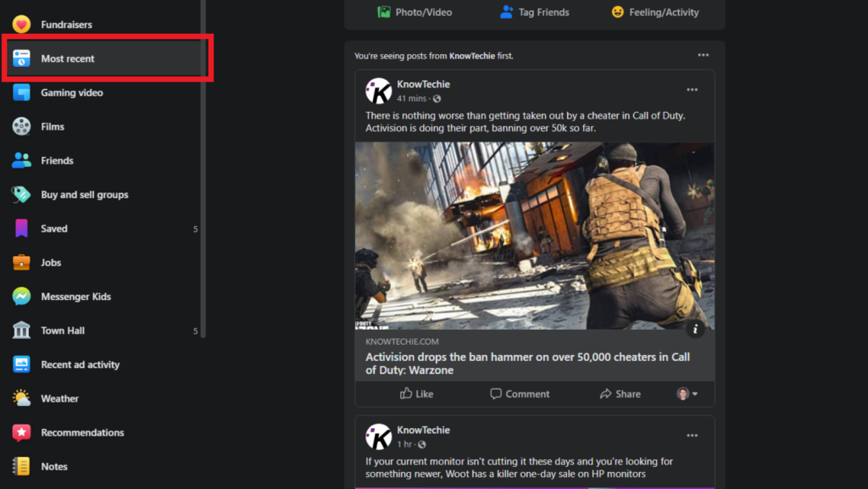868x489 pixels.
Task: Open Messenger Kids icon in sidebar
Action: [22, 297]
